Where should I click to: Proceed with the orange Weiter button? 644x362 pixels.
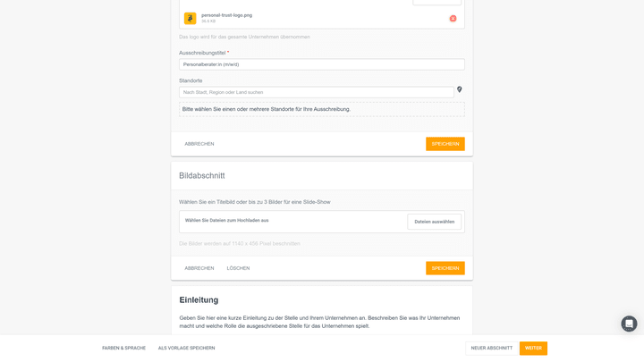[533, 348]
